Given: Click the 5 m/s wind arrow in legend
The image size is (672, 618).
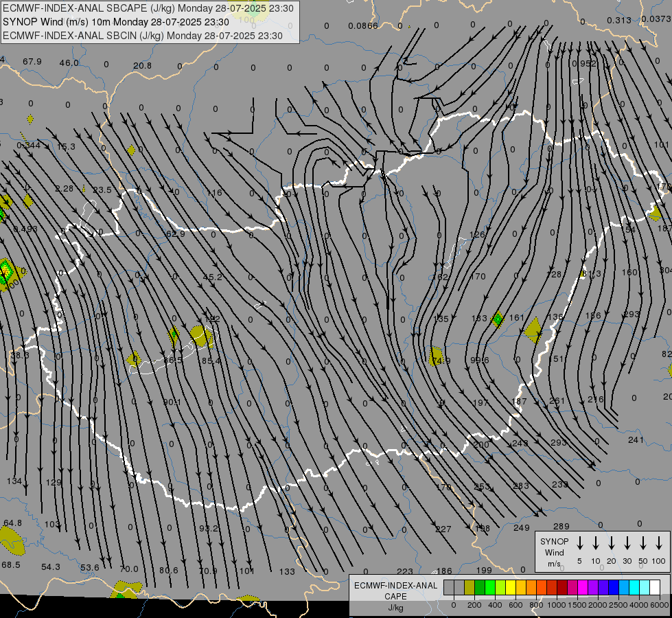Looking at the screenshot, I should click(579, 543).
